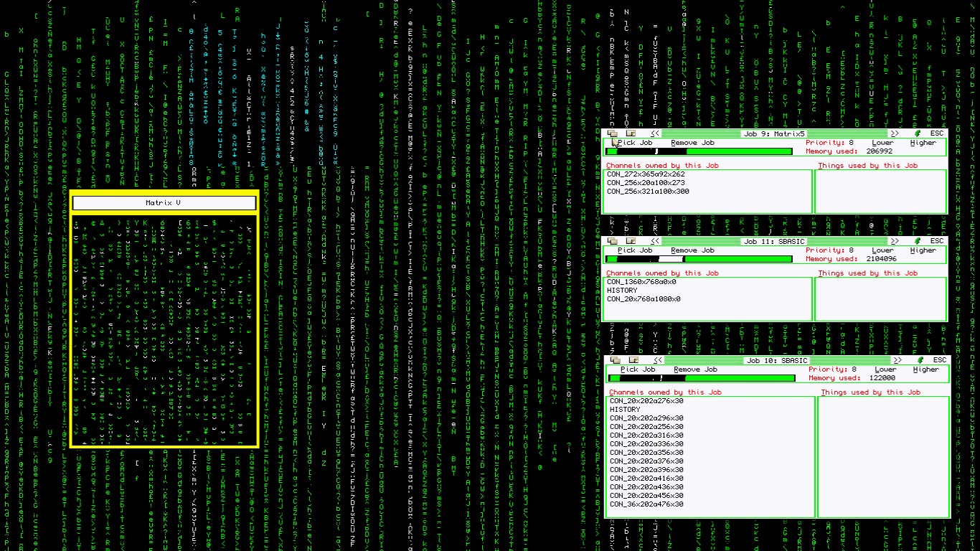
Task: Click Lower priority in Job 10: SBASIC window
Action: point(885,369)
